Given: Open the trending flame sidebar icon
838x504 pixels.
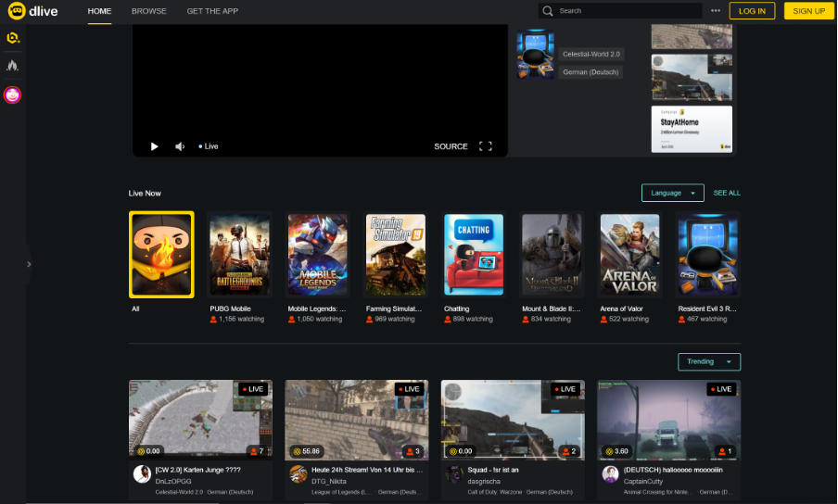Looking at the screenshot, I should click(12, 66).
